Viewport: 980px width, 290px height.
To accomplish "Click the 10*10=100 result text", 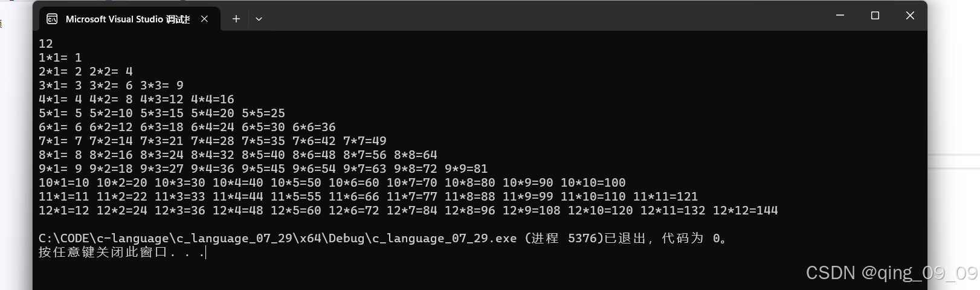I will point(593,182).
